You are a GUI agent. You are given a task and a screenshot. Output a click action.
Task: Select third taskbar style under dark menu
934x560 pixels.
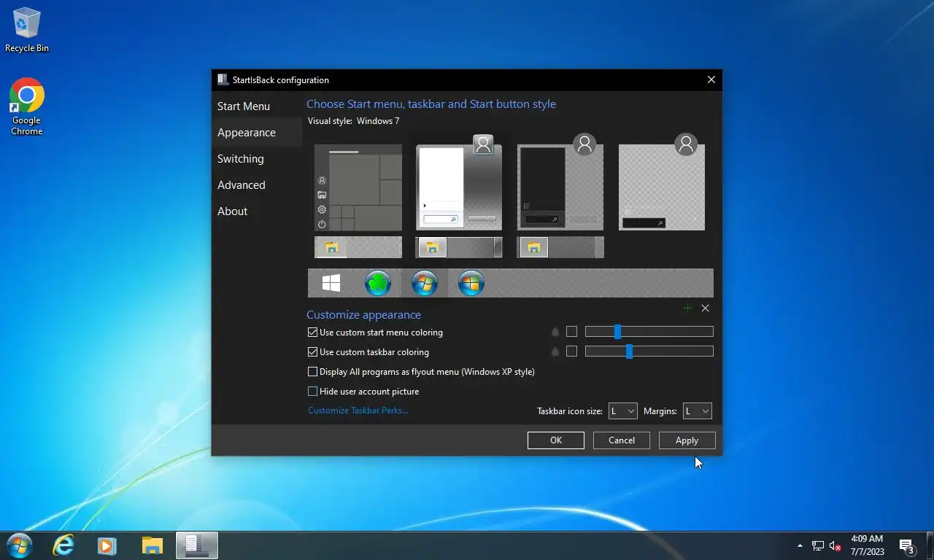(x=560, y=247)
